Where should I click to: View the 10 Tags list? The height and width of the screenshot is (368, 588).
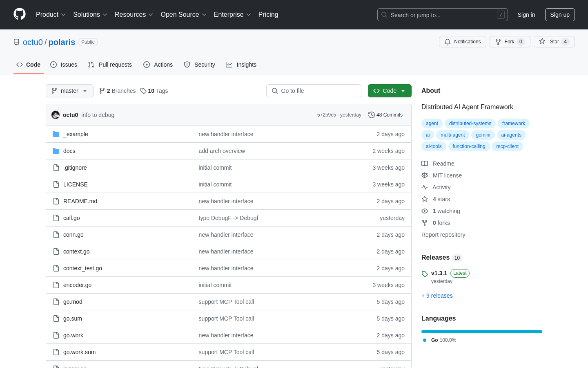(x=154, y=91)
